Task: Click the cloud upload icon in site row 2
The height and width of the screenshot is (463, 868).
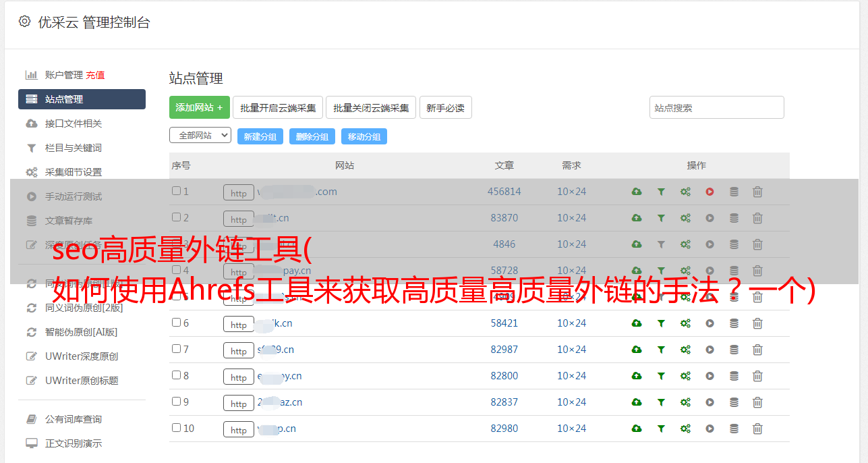Action: tap(637, 218)
